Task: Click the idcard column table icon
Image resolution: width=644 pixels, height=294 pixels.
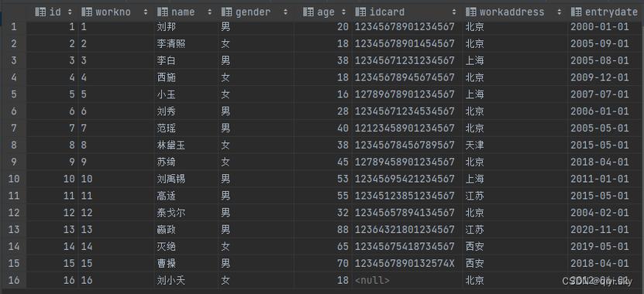Action: (360, 12)
